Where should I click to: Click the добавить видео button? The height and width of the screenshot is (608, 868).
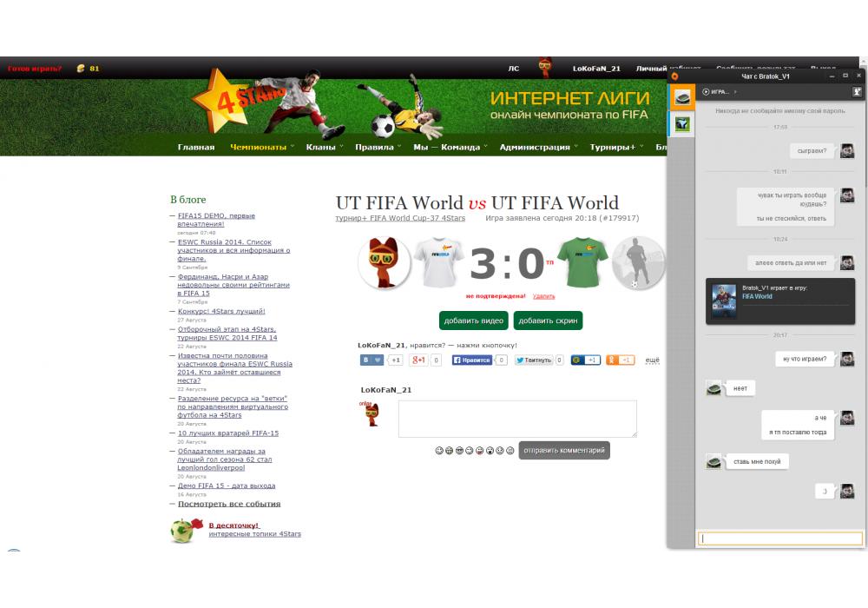coord(473,321)
